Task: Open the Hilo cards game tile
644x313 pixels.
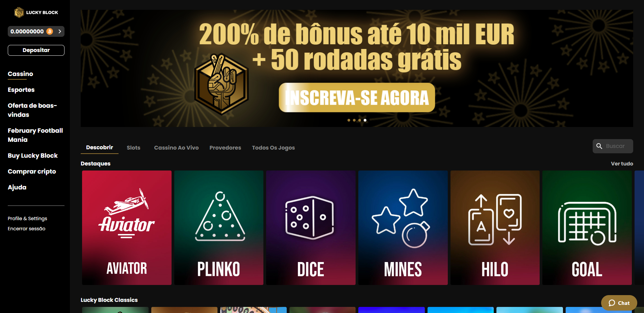Action: click(495, 228)
